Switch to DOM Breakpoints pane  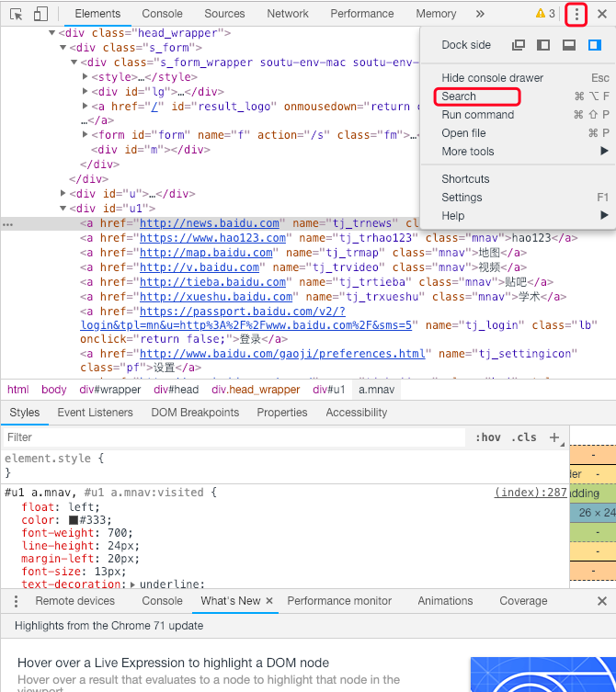pyautogui.click(x=195, y=413)
